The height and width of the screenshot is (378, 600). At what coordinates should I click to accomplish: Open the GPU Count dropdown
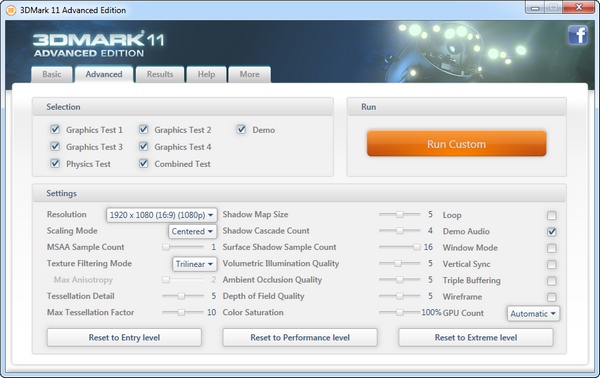coord(533,314)
